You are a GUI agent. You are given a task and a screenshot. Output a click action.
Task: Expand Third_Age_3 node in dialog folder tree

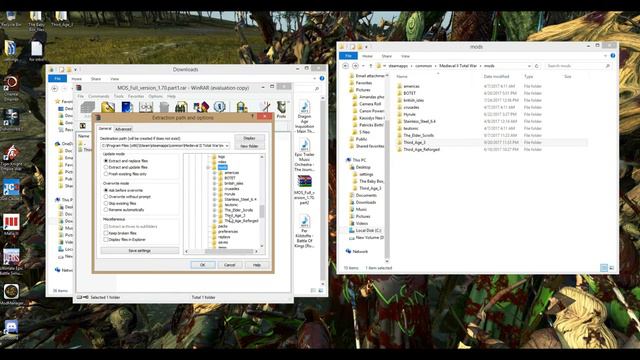click(x=215, y=216)
